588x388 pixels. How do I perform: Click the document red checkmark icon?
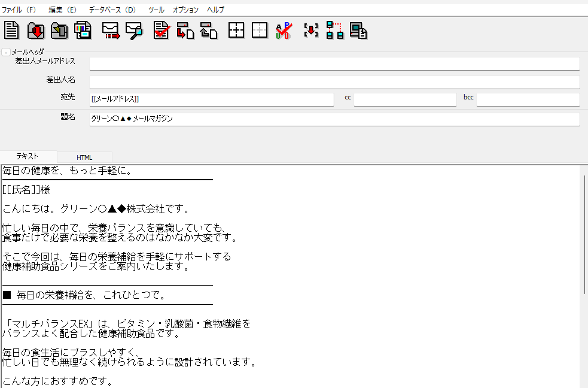162,31
